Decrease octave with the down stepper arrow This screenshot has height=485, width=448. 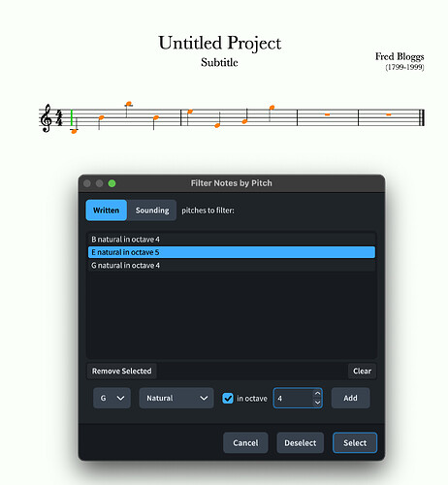point(317,403)
